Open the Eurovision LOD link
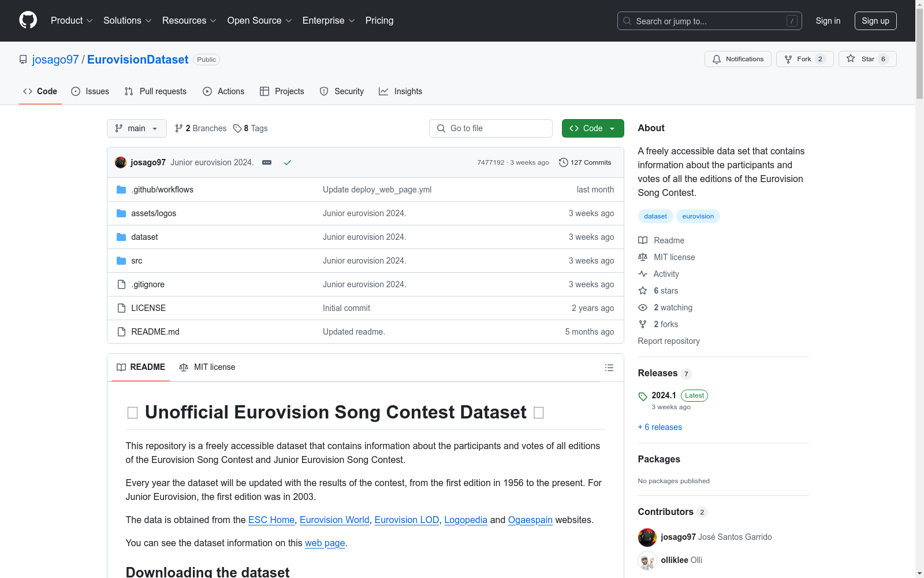Screen dimensions: 924x578 pos(407,520)
